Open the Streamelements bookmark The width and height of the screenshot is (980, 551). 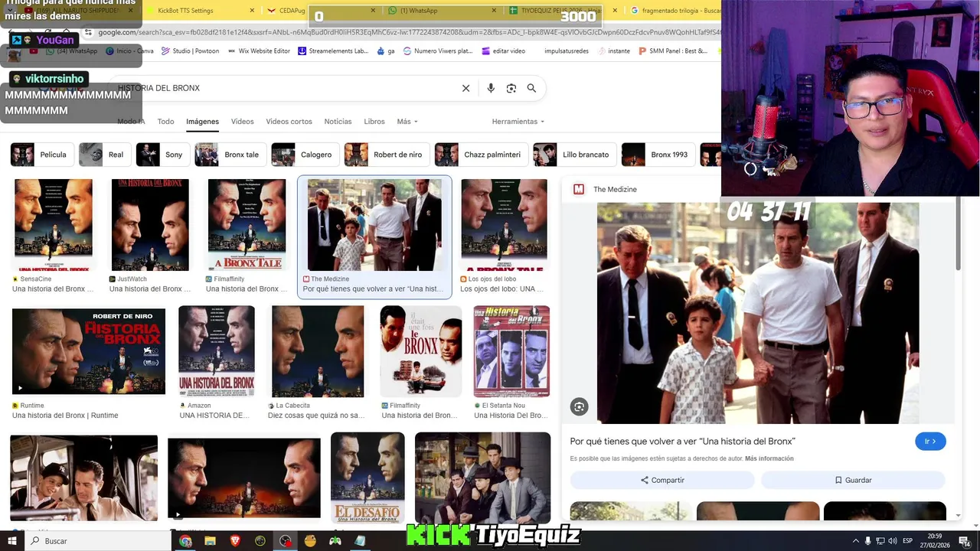tap(333, 51)
